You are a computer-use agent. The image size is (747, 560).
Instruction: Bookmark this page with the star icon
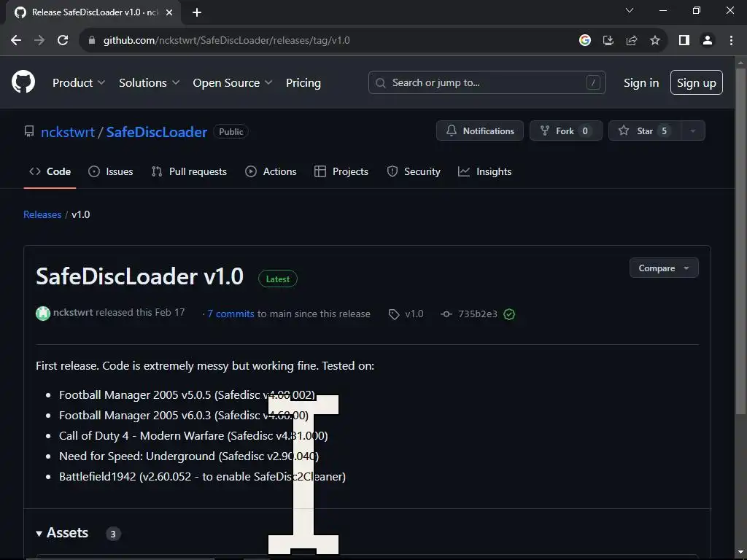coord(655,41)
